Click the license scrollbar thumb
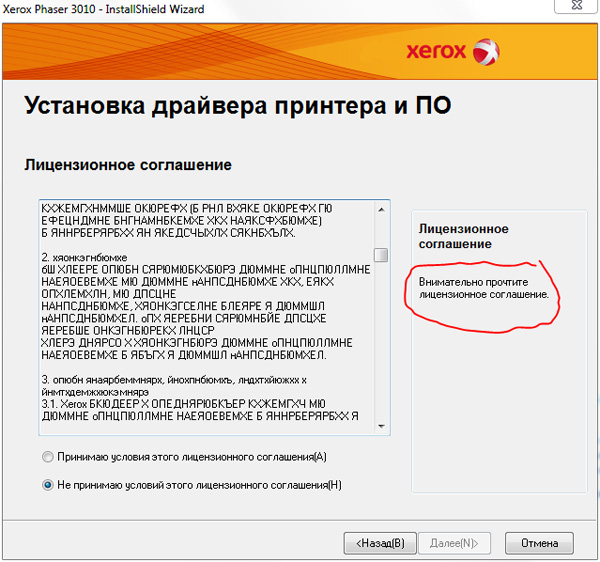This screenshot has height=562, width=600. 381,255
